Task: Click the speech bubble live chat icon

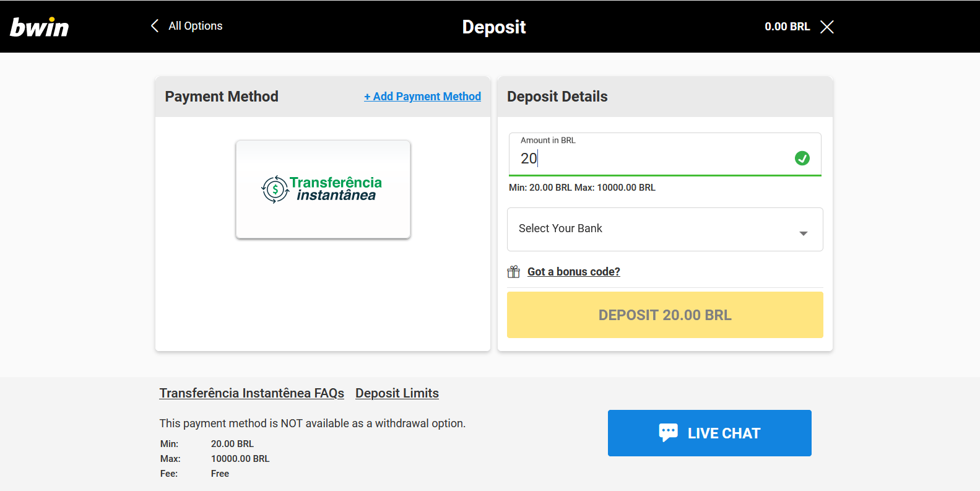Action: click(x=668, y=433)
